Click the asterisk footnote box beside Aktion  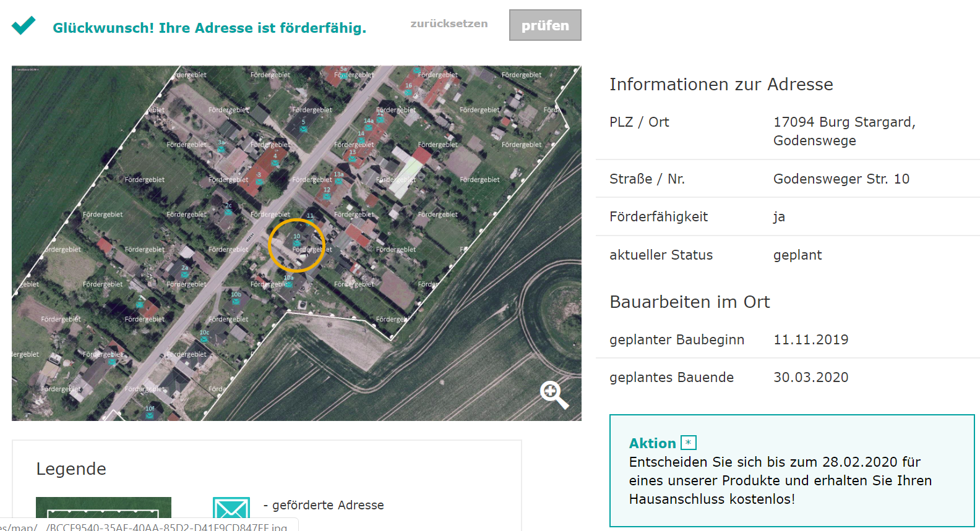tap(688, 443)
